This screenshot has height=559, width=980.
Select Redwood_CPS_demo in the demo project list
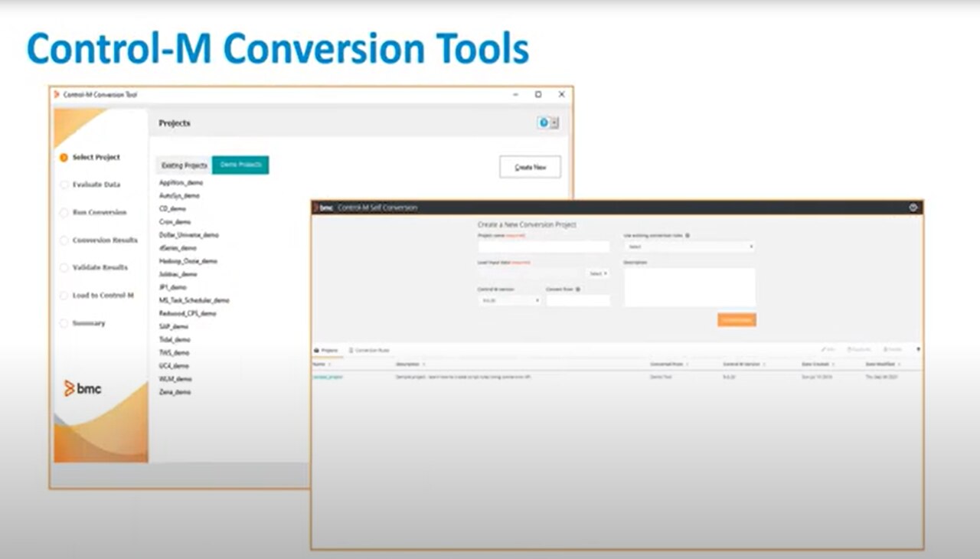coord(187,313)
